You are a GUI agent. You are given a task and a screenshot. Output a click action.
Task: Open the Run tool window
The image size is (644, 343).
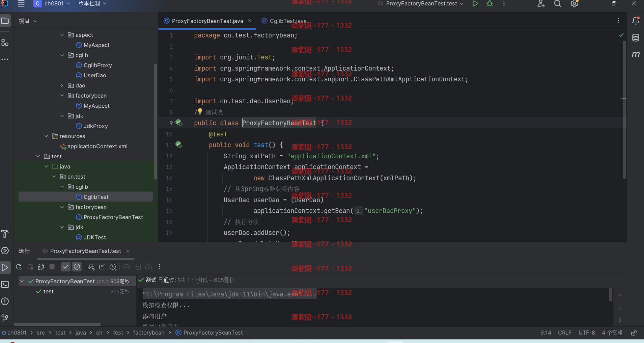(5, 268)
